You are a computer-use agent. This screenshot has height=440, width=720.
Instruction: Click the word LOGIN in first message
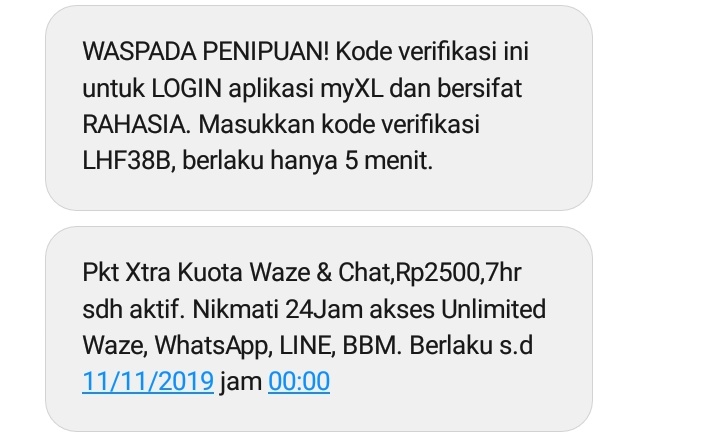pyautogui.click(x=186, y=88)
